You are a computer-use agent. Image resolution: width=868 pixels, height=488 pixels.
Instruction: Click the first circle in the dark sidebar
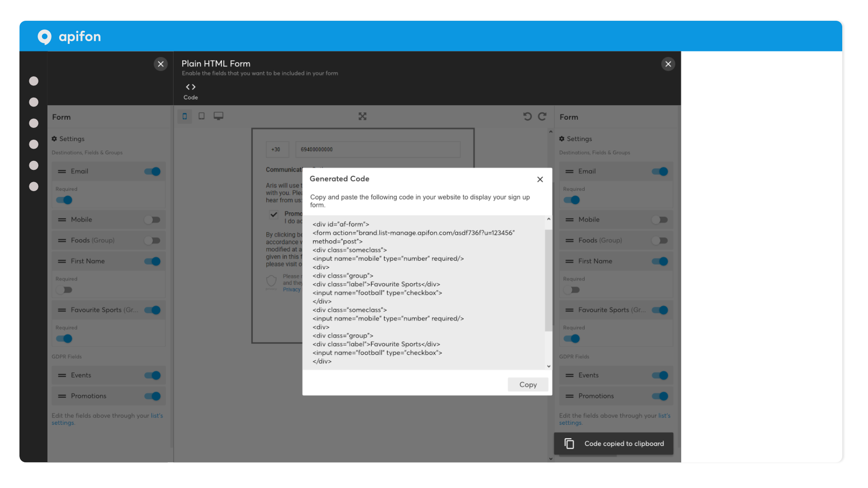coord(33,81)
